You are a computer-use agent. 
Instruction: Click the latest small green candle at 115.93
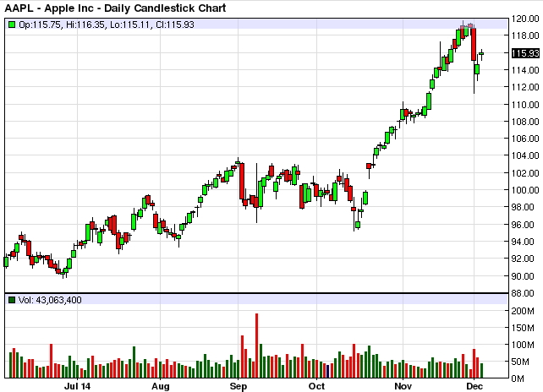[481, 53]
